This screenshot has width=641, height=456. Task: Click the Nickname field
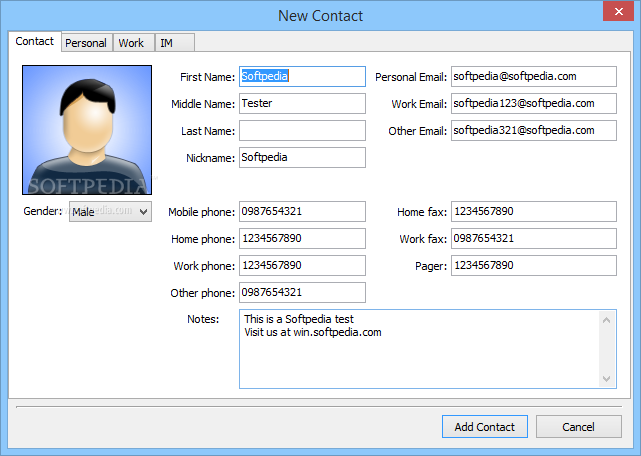point(303,157)
